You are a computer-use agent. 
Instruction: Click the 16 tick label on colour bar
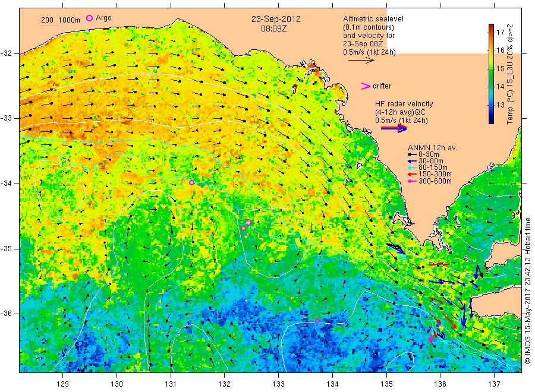click(x=500, y=50)
